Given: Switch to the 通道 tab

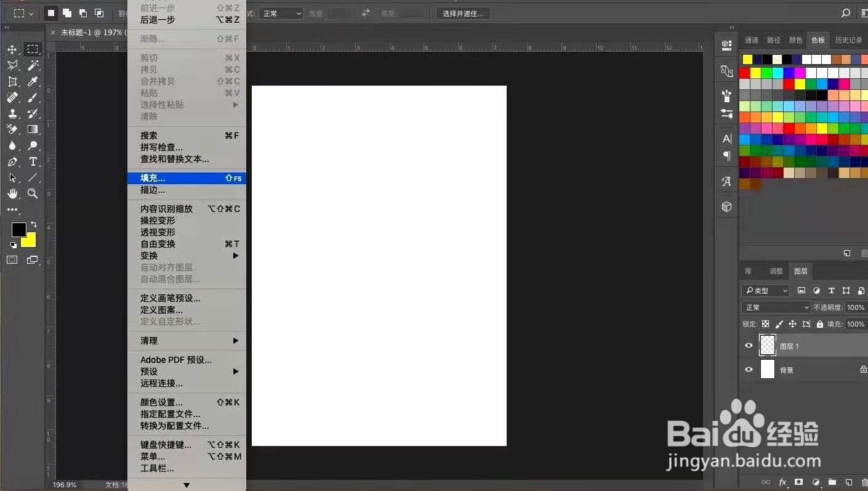Looking at the screenshot, I should [x=752, y=40].
